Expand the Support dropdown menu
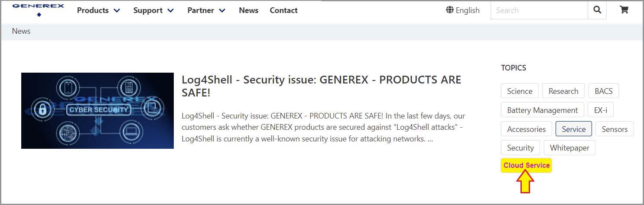 (153, 10)
